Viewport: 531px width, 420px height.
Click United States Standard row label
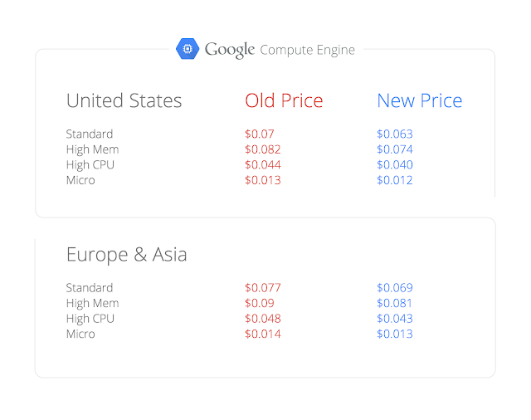click(x=90, y=134)
